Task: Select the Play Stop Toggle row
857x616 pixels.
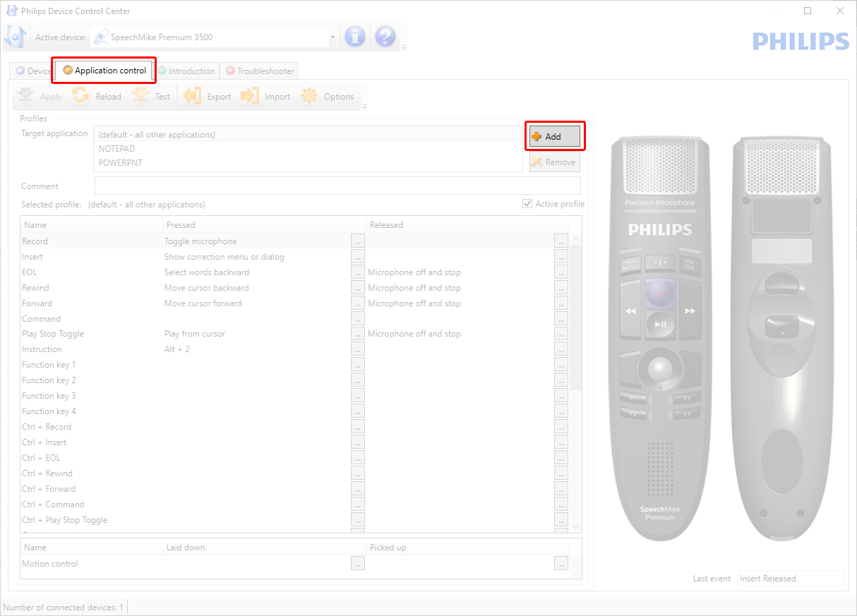Action: pos(295,334)
